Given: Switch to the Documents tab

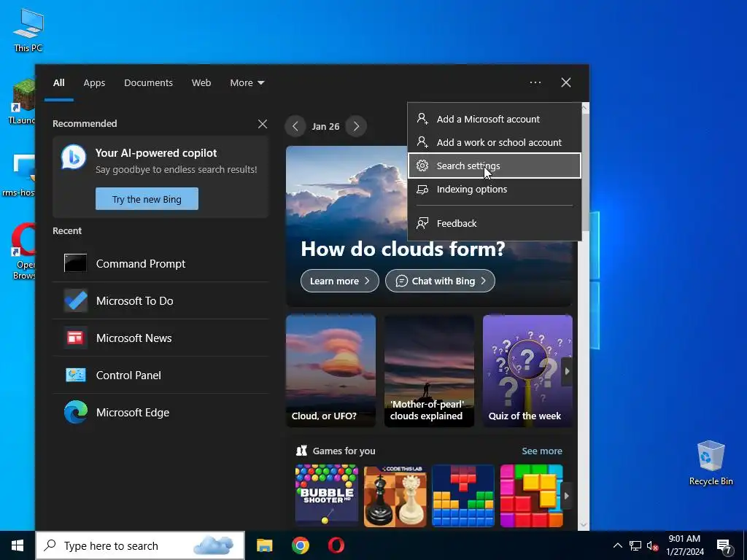Looking at the screenshot, I should [148, 82].
